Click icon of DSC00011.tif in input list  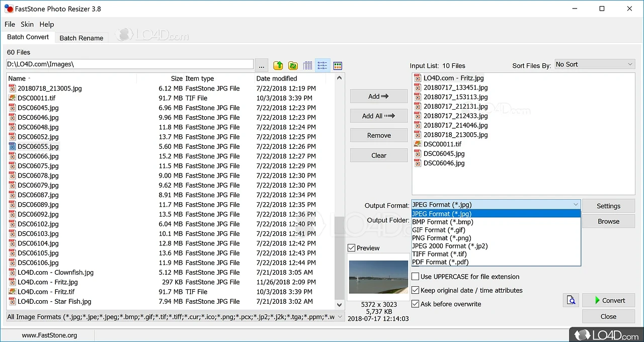(x=418, y=144)
